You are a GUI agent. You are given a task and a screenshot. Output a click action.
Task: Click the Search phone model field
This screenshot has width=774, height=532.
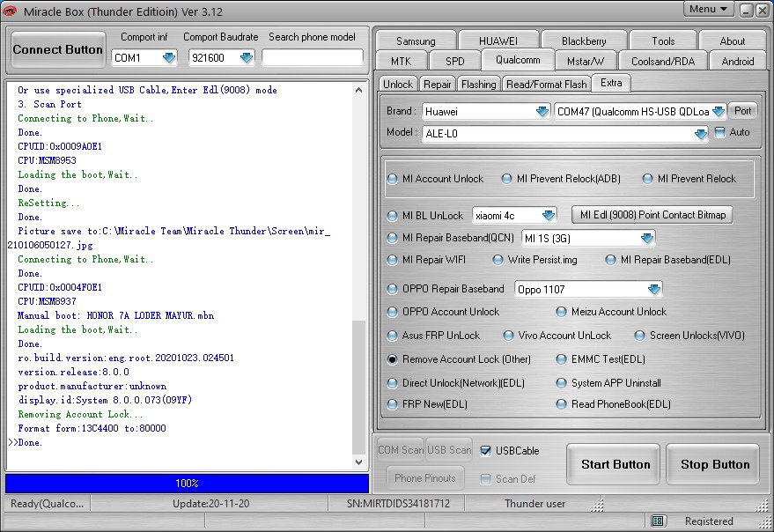[312, 58]
